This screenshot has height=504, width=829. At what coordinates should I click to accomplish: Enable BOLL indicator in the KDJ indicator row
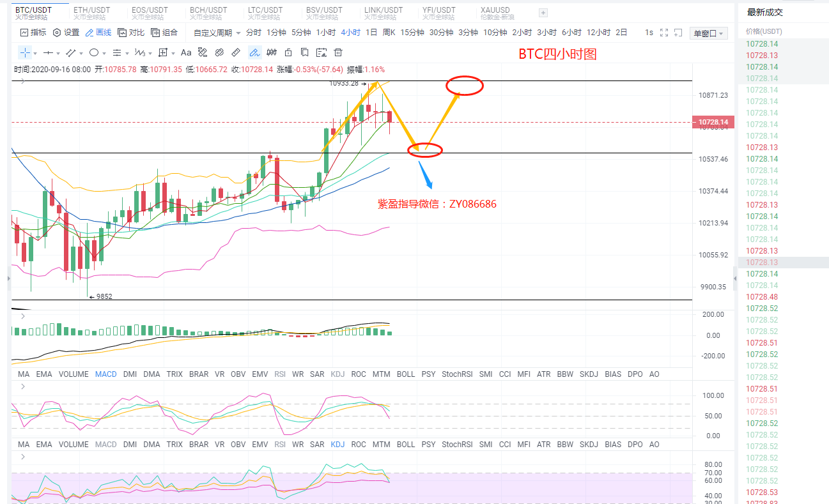pyautogui.click(x=406, y=445)
